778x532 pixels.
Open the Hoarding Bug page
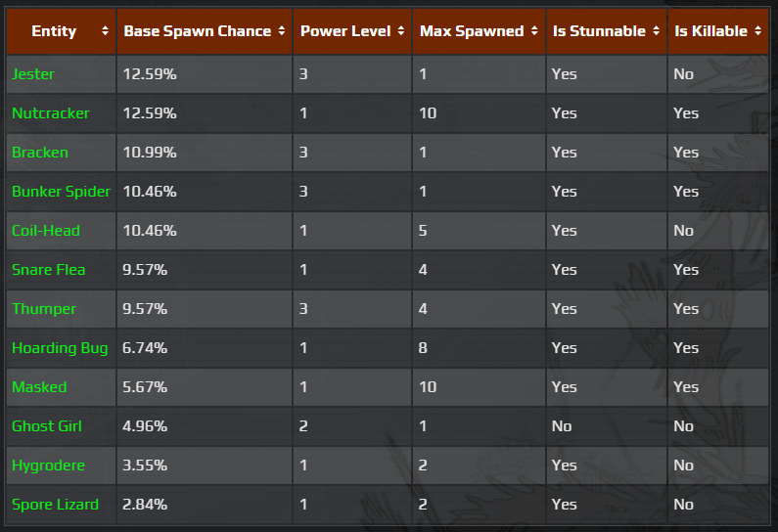click(60, 348)
